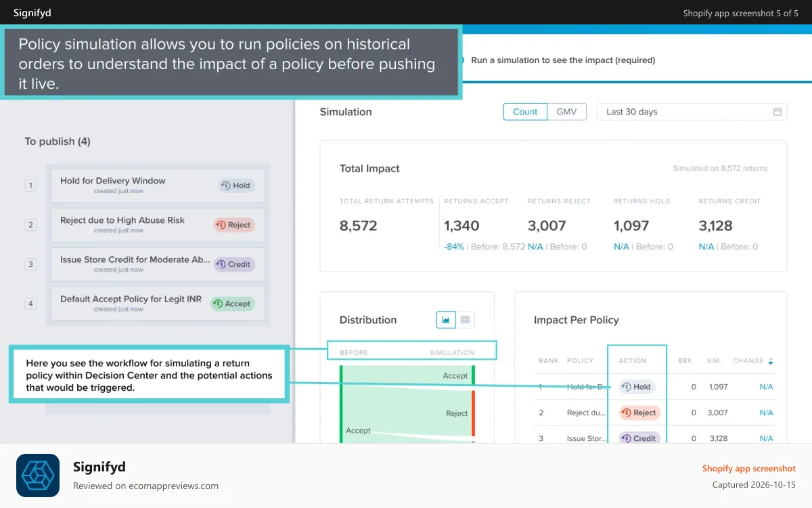Open Default Accept Policy for Legit INR card

[157, 303]
